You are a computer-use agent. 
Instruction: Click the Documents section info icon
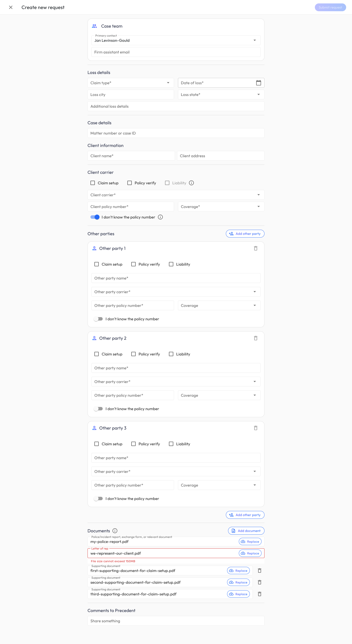[115, 531]
